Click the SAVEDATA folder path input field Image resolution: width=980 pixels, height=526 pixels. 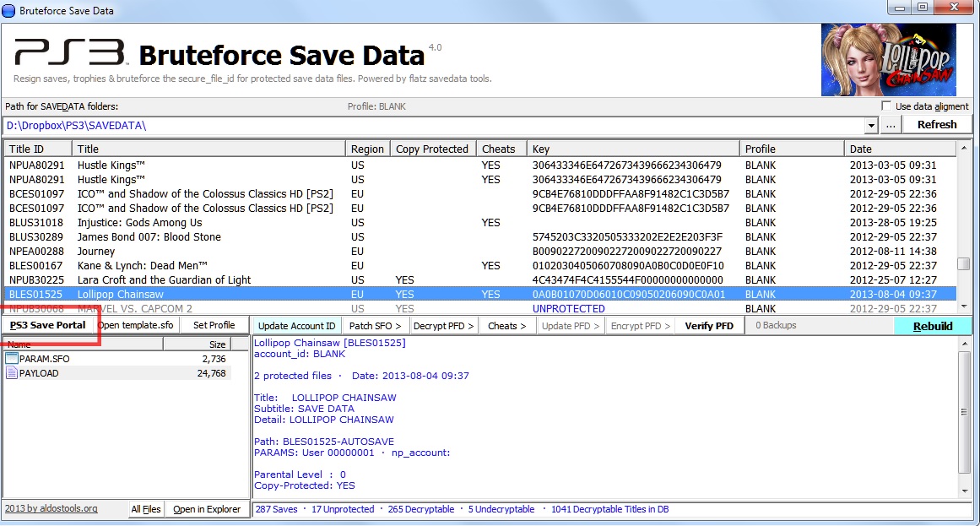pos(434,125)
